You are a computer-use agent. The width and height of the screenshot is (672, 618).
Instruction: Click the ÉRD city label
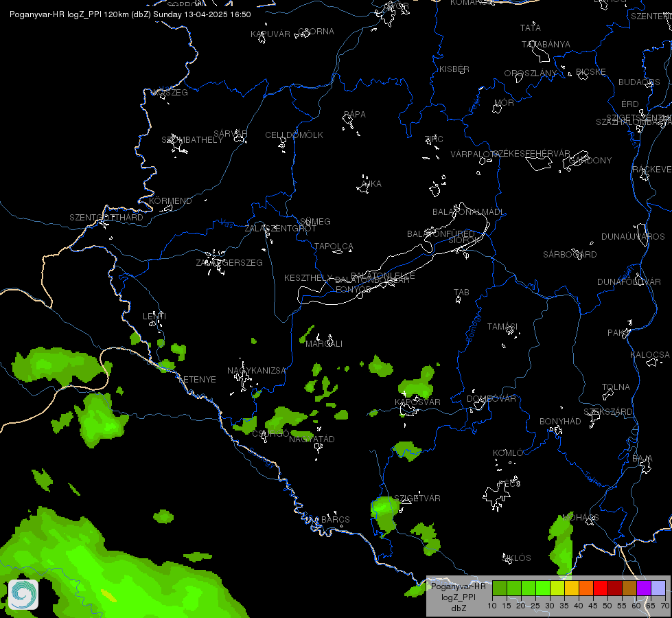[x=629, y=104]
